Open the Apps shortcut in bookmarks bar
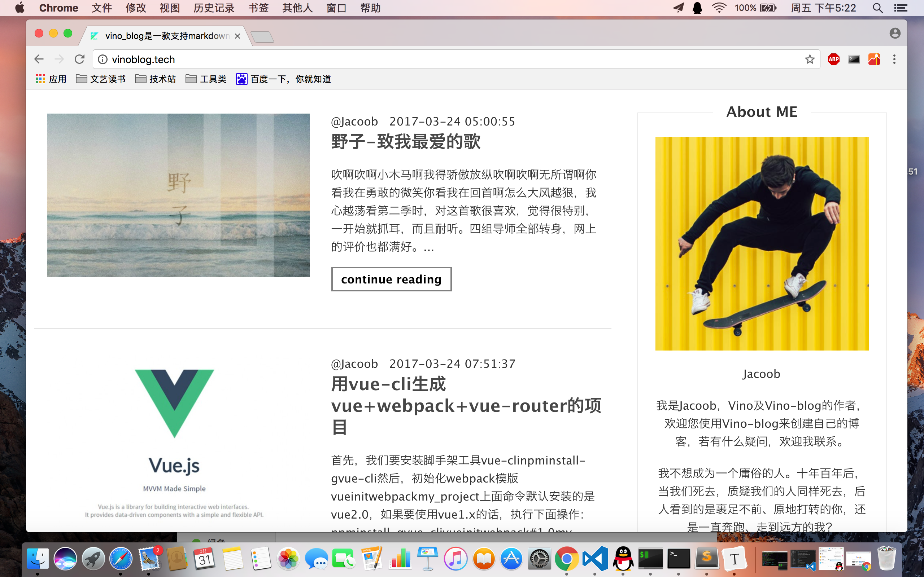This screenshot has width=924, height=577. (x=51, y=79)
